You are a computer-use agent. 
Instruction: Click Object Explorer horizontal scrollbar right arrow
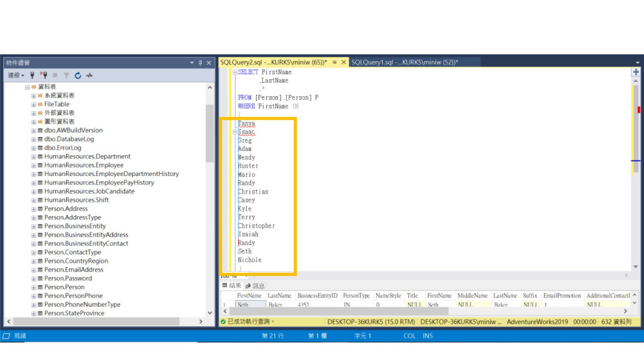(201, 322)
